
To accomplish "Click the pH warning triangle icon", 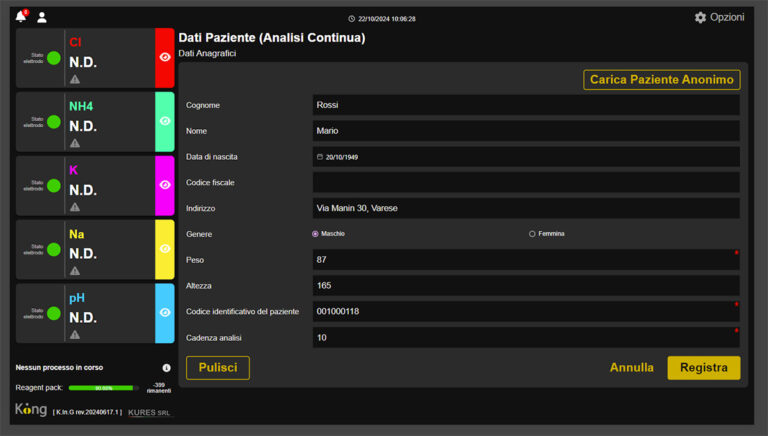I will tap(74, 335).
